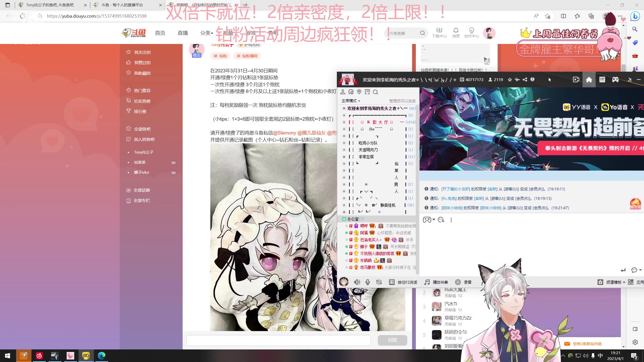Image resolution: width=644 pixels, height=362 pixels.
Task: Open 首页 on Douyu navigation
Action: [x=160, y=33]
